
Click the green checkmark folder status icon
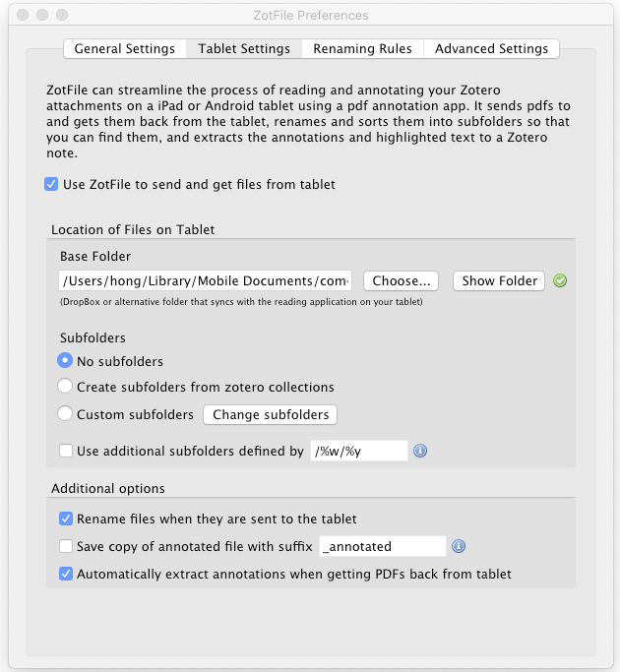pos(560,280)
